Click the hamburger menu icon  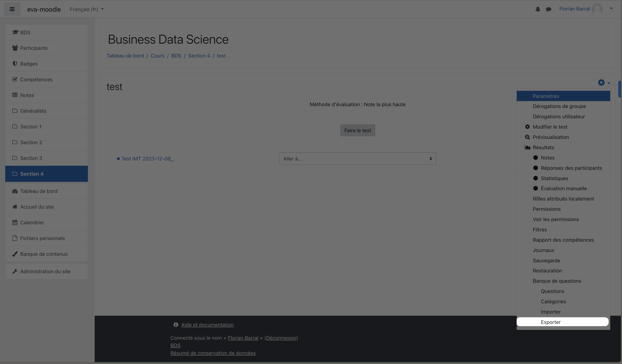coord(12,9)
